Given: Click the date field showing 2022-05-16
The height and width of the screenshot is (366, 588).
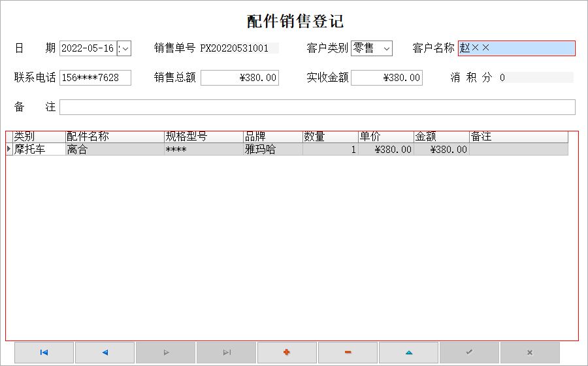Looking at the screenshot, I should click(x=88, y=48).
